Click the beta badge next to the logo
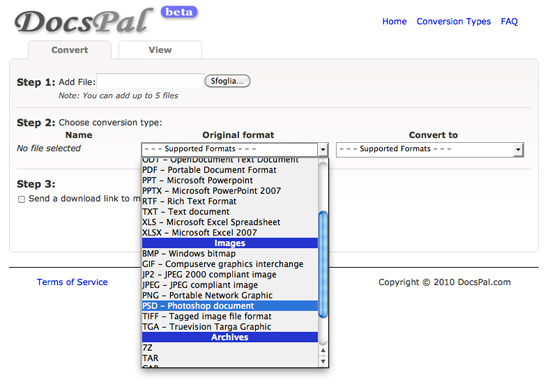The image size is (550, 389). pos(179,12)
